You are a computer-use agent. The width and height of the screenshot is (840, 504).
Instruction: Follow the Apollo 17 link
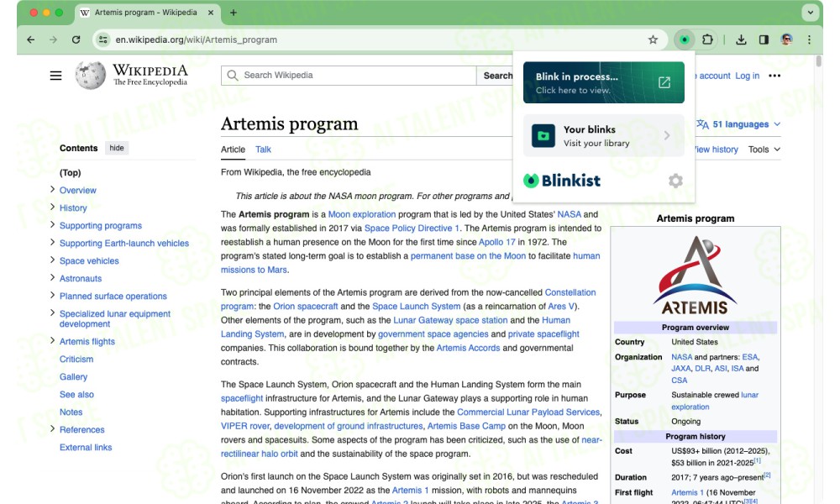(496, 242)
